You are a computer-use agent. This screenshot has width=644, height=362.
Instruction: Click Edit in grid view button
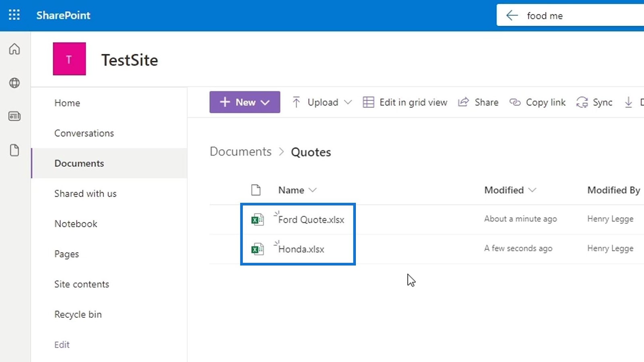click(405, 102)
